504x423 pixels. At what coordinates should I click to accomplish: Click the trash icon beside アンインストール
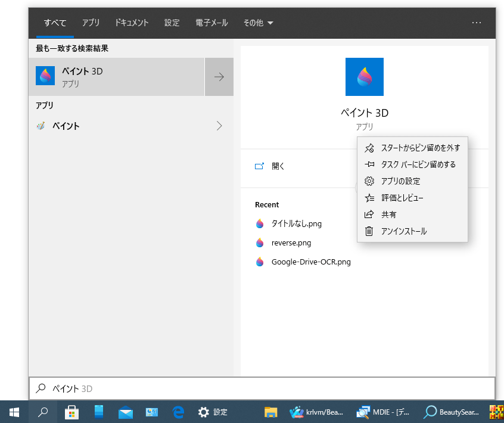(369, 231)
